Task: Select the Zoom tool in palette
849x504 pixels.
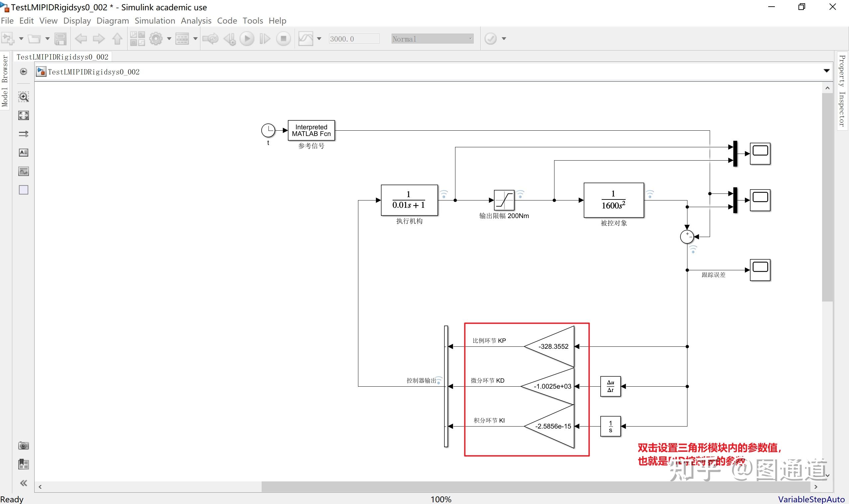Action: click(x=23, y=97)
